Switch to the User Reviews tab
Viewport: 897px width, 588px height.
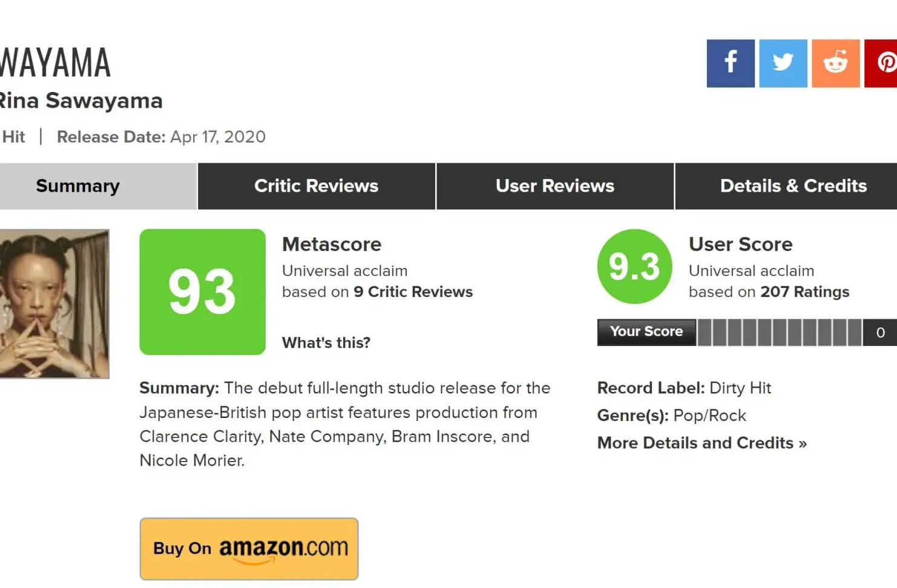[554, 186]
